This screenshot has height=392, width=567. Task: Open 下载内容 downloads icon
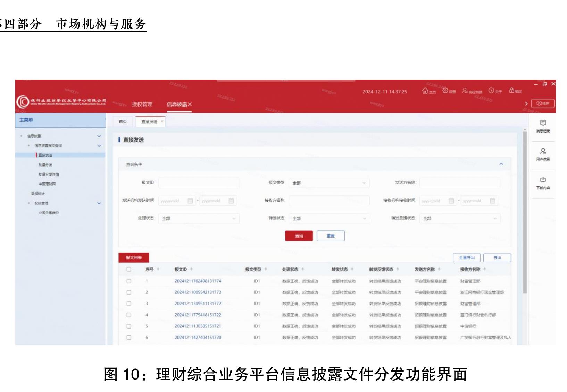click(x=543, y=183)
